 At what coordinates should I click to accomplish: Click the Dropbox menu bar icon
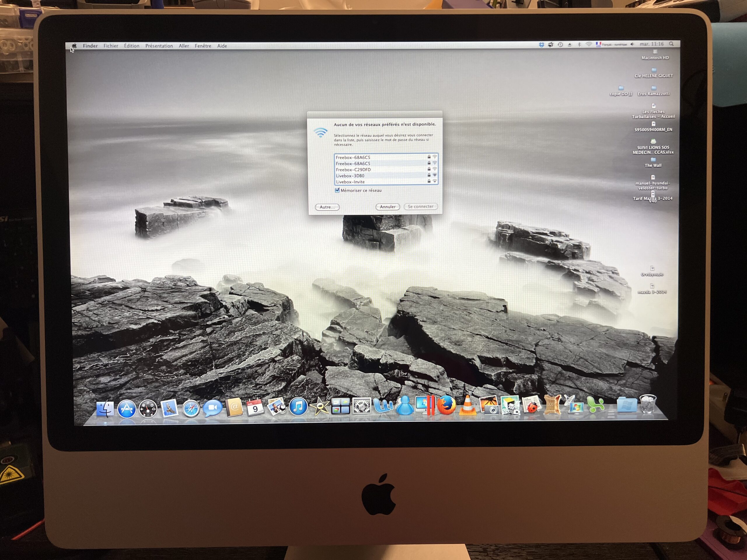tap(541, 45)
